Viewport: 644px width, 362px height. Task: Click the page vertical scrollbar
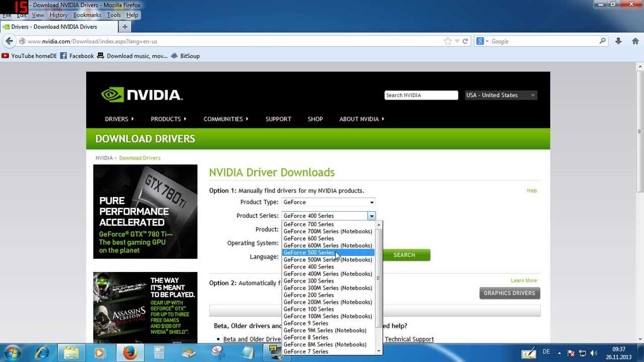(640, 131)
